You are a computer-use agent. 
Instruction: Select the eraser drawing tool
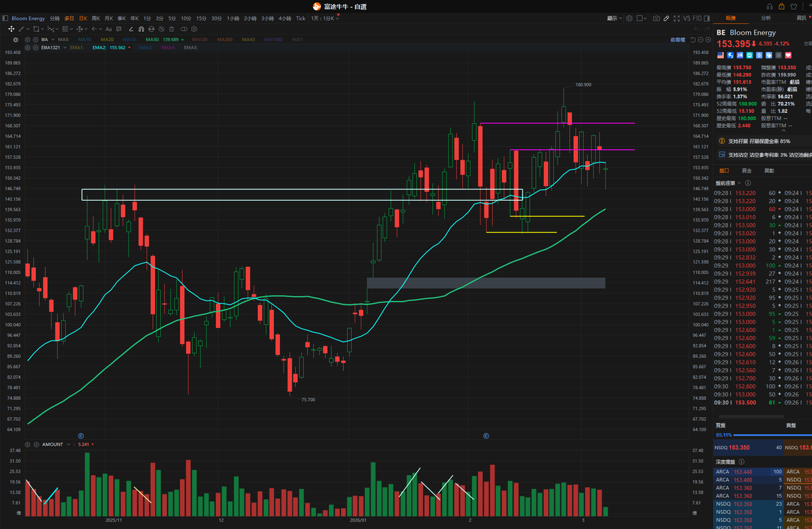click(x=131, y=29)
